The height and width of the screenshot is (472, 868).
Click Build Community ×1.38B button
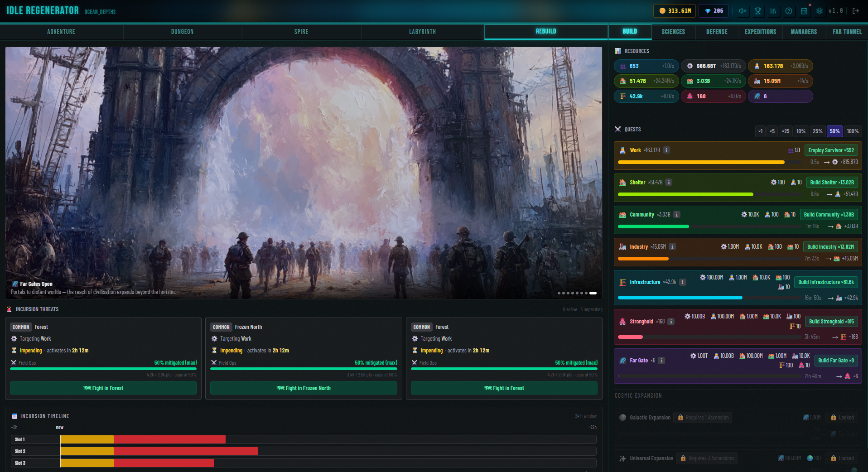pyautogui.click(x=829, y=215)
